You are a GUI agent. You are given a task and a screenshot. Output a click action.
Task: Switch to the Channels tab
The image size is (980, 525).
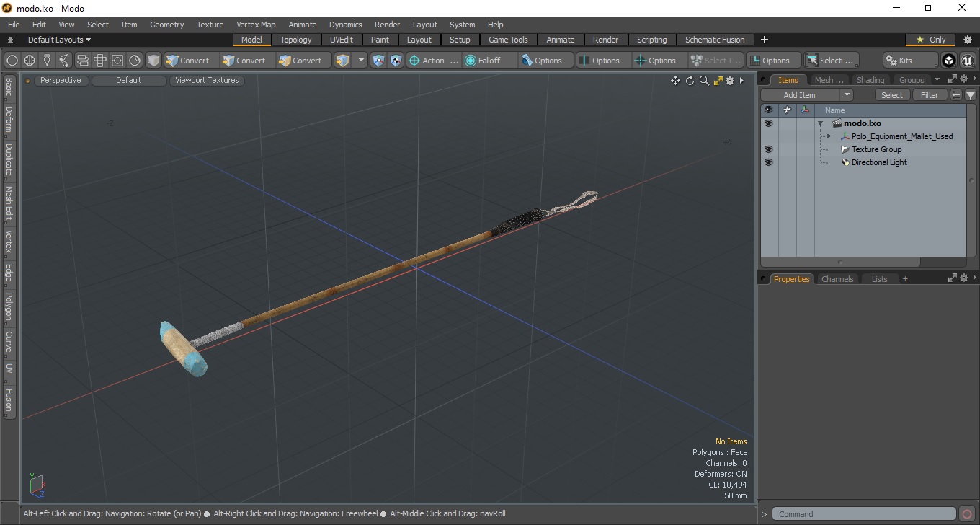pyautogui.click(x=837, y=279)
